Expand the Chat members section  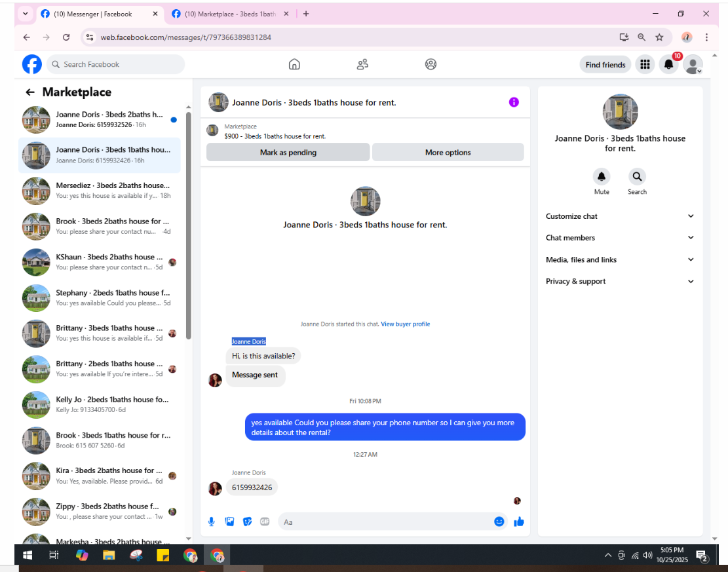click(620, 238)
